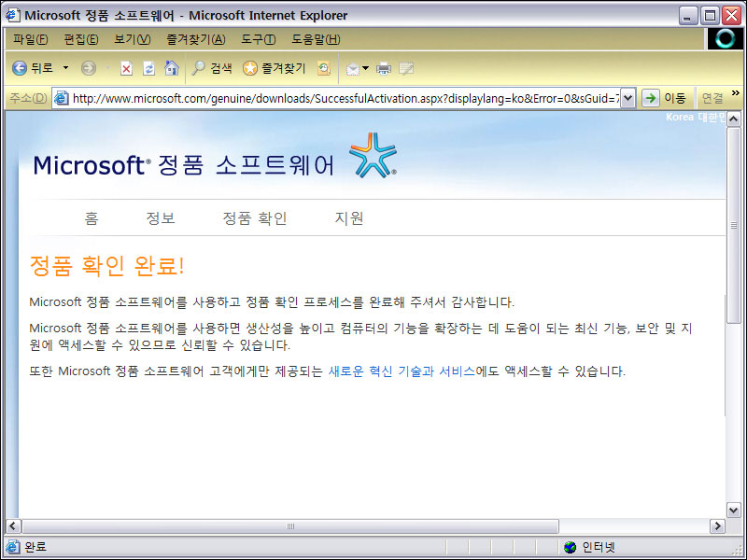
Task: Click the 정품 확인 완료! heading
Action: coord(106,265)
